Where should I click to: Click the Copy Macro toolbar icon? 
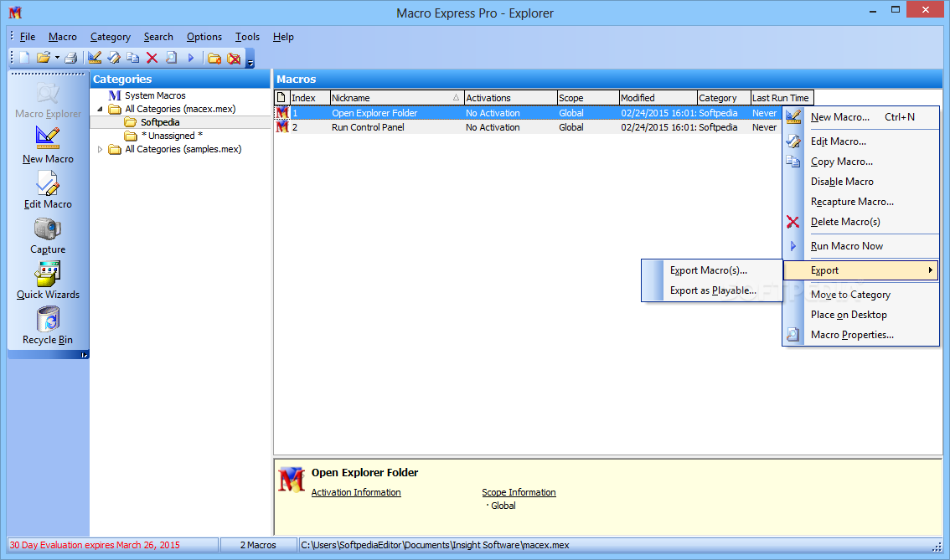click(x=132, y=58)
